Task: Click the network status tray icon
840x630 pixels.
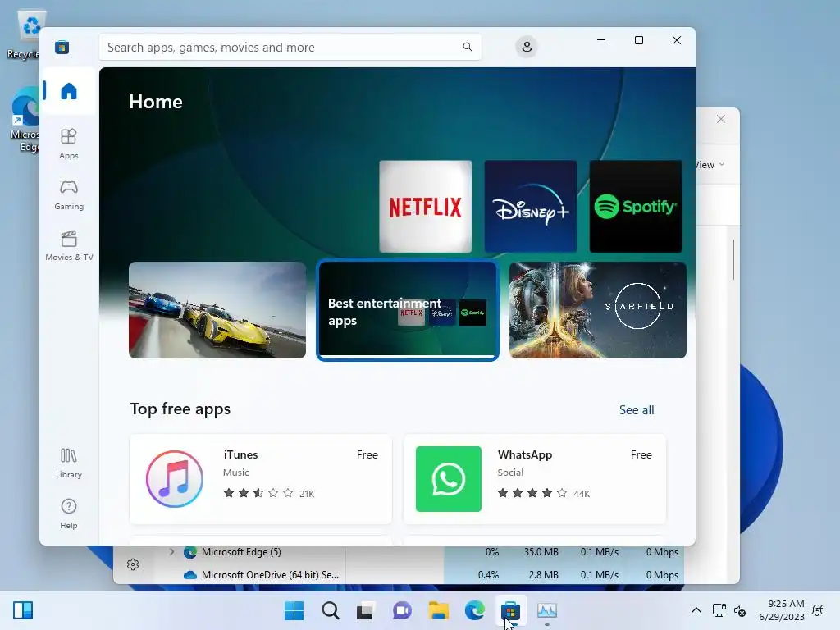Action: pos(719,610)
